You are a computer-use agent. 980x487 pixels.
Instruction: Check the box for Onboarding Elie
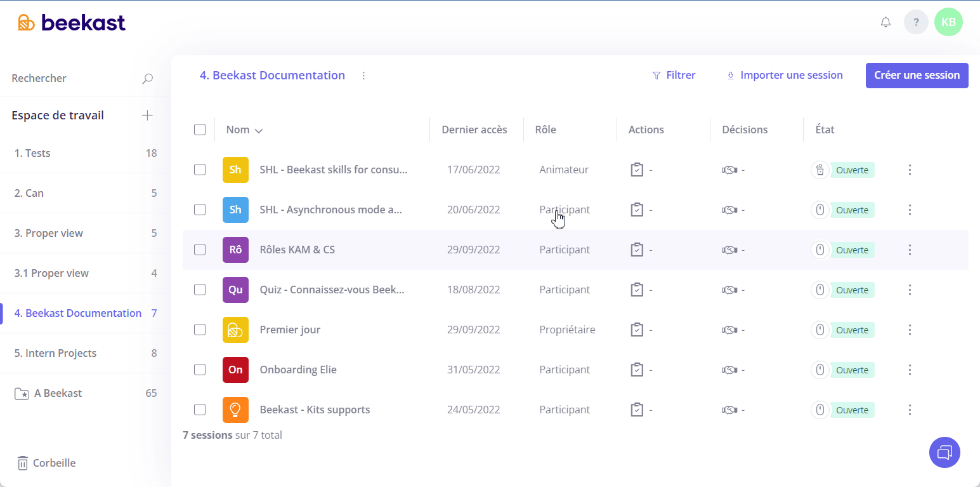point(200,370)
